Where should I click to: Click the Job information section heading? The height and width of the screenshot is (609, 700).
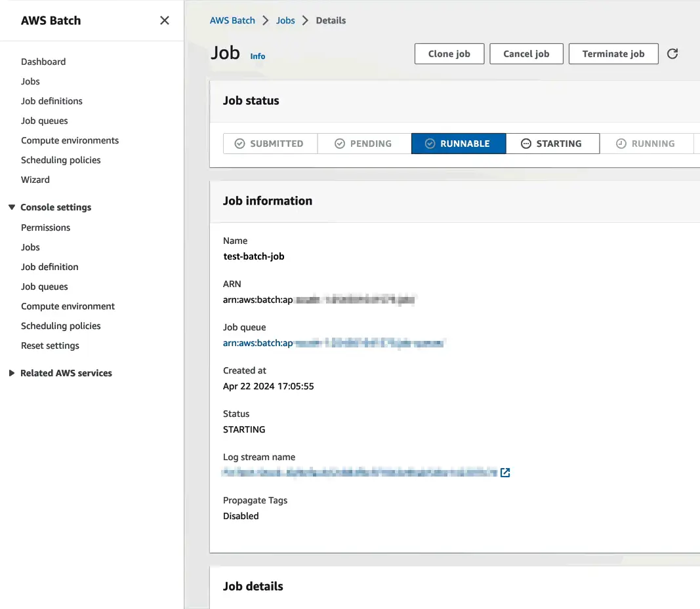(x=268, y=201)
